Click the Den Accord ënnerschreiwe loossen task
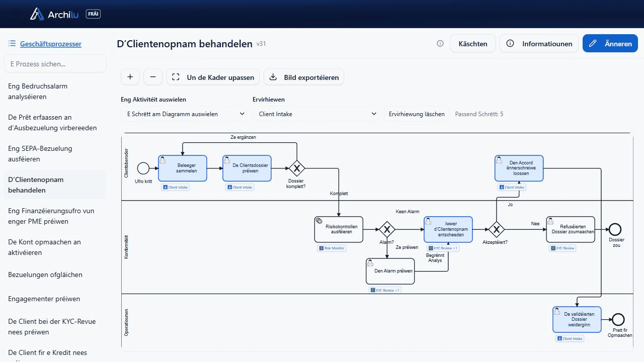Screen dimensions: 644x362 [x=519, y=168]
